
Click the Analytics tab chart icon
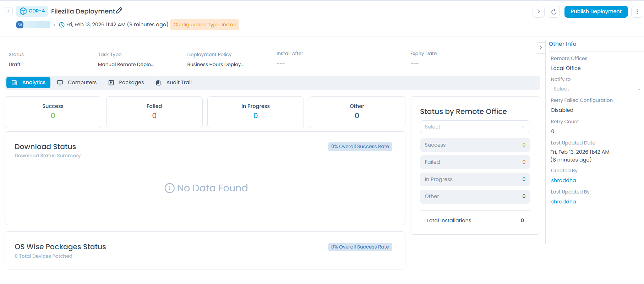tap(14, 83)
